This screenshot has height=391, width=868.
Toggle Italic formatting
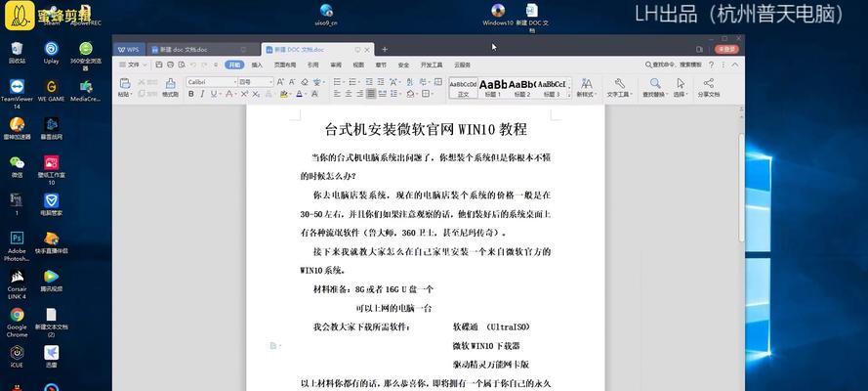(202, 94)
